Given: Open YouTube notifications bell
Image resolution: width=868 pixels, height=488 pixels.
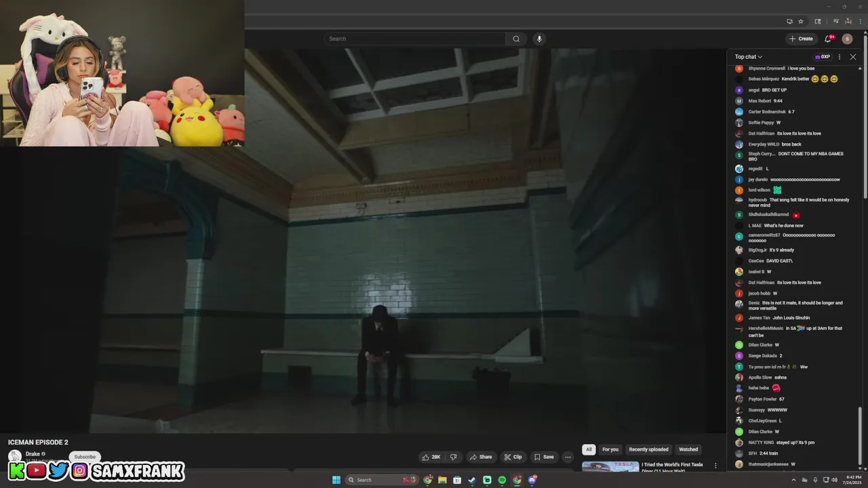Looking at the screenshot, I should [x=828, y=39].
